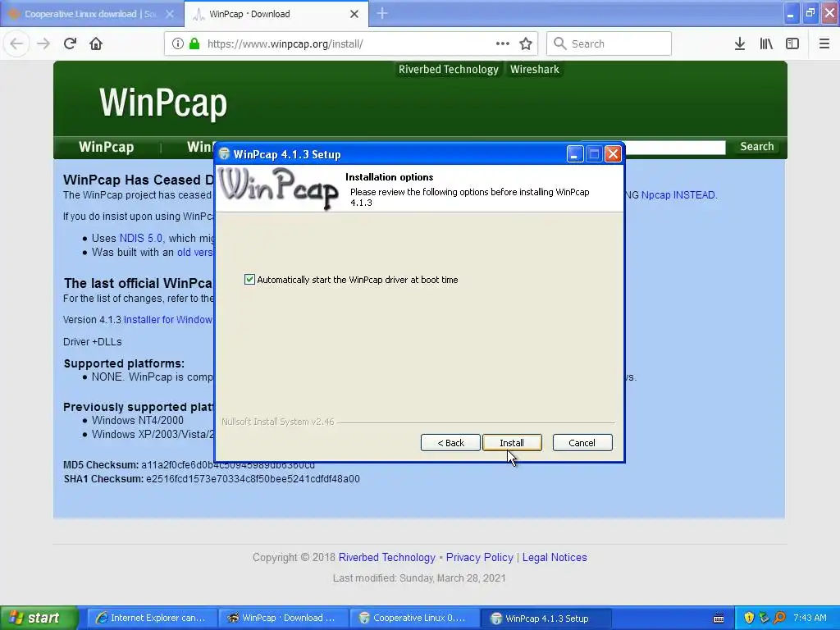Show site information icon in address bar
The width and height of the screenshot is (840, 630).
pyautogui.click(x=178, y=43)
